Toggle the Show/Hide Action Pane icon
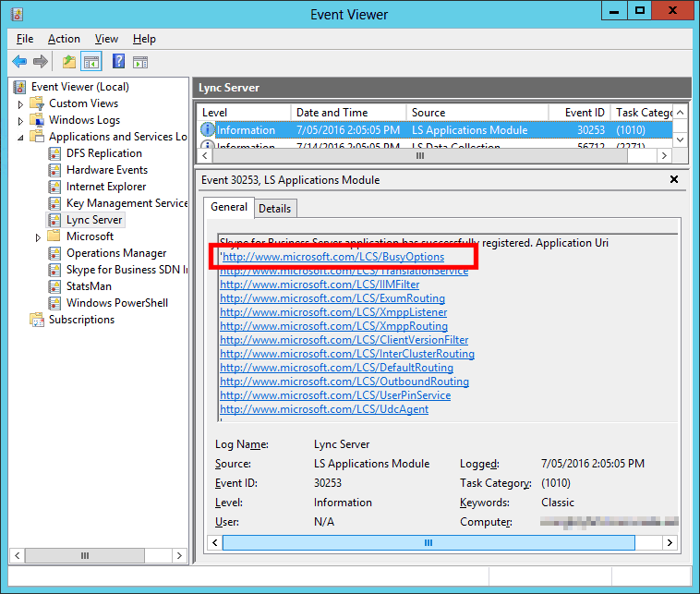The width and height of the screenshot is (700, 594). (140, 62)
